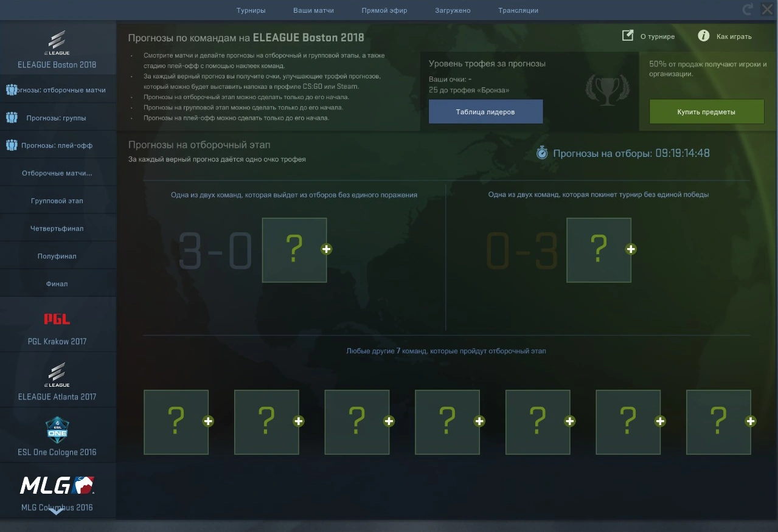Screen dimensions: 778x532
Task: Go to Загружено tab
Action: pyautogui.click(x=453, y=10)
